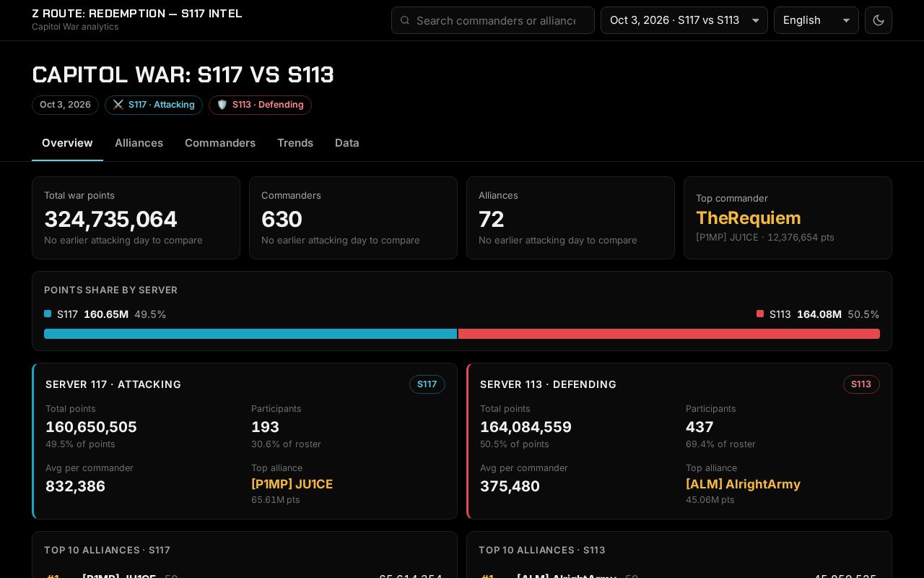Screen dimensions: 924x578
Task: Click shield icon on S113 Defending badge
Action: point(222,105)
